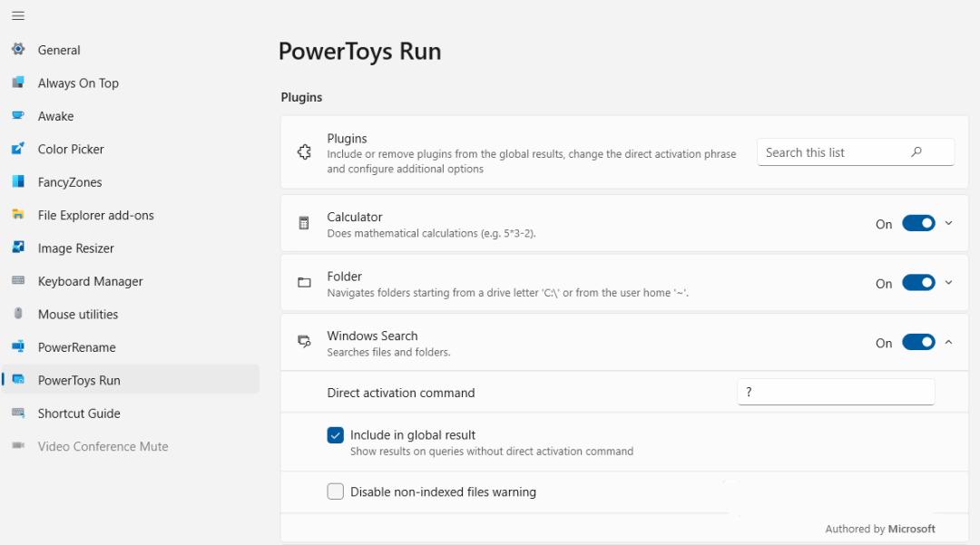Click the Direct activation command field
This screenshot has height=545, width=980.
[835, 392]
